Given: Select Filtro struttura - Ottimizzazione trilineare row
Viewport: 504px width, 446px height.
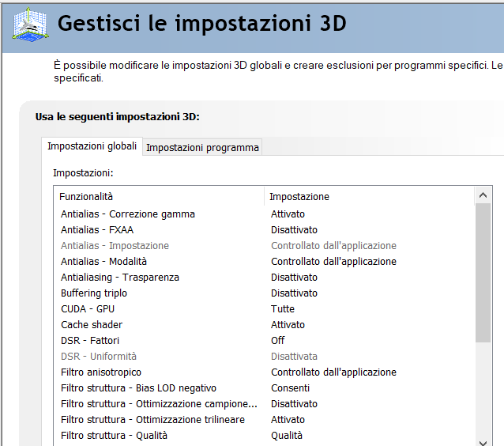Looking at the screenshot, I should point(264,419).
